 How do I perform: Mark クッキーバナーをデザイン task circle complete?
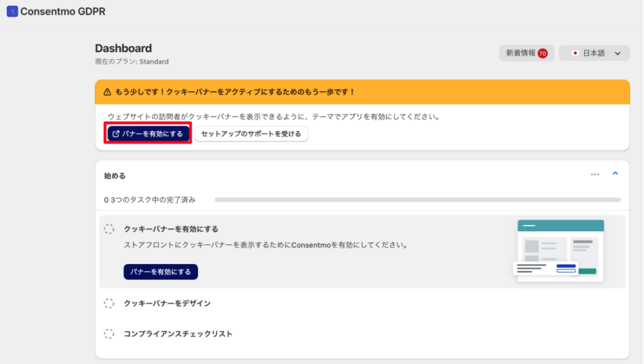[109, 303]
